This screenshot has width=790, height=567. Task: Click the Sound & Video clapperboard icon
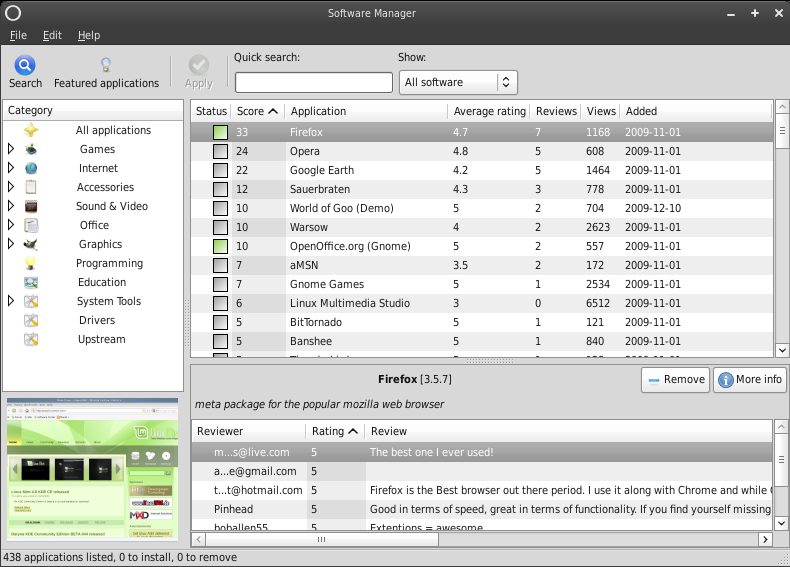[31, 206]
